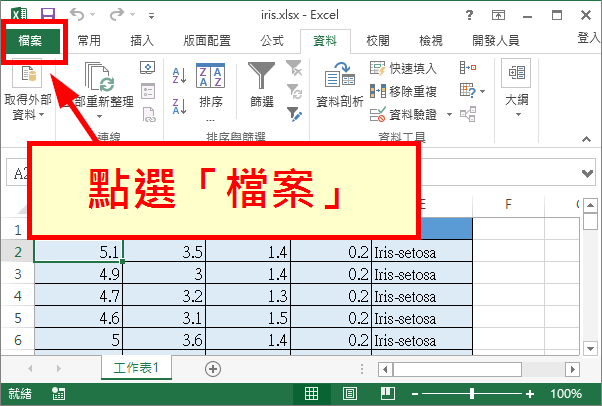Viewport: 602px width, 406px height.
Task: Click cell with 1.3 in row 4
Action: click(248, 296)
